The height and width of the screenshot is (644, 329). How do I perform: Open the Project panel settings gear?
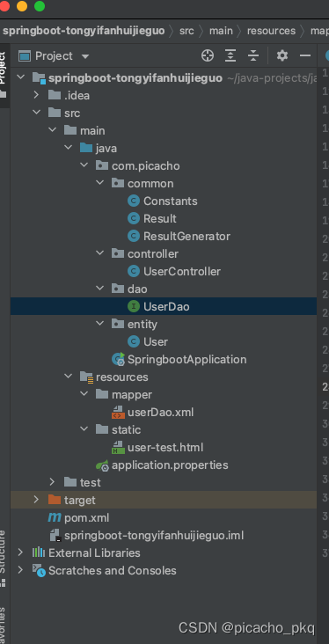tap(281, 55)
